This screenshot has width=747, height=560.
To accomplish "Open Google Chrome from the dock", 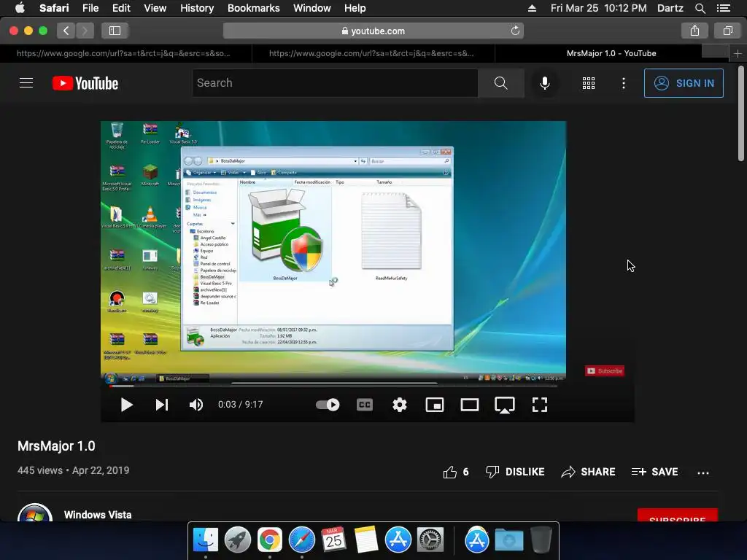I will [270, 540].
